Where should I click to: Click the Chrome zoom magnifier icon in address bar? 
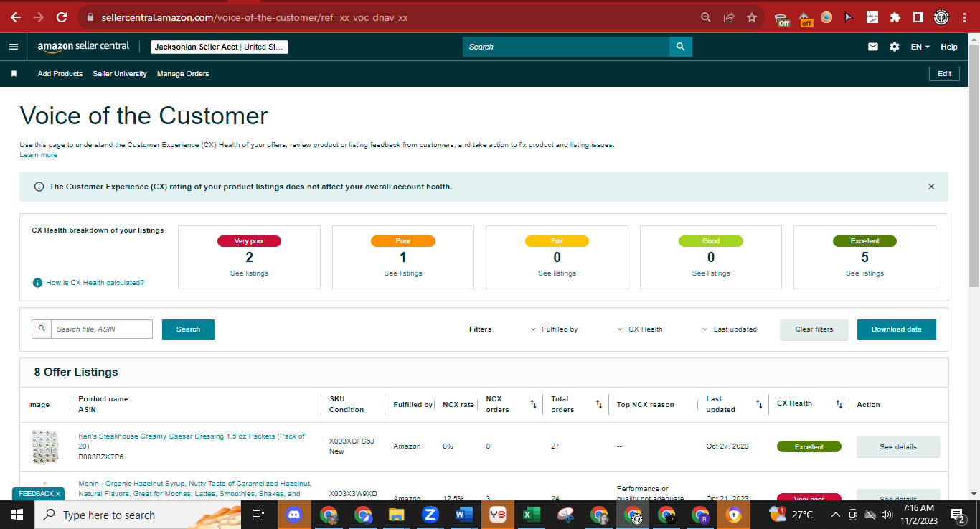(x=706, y=17)
